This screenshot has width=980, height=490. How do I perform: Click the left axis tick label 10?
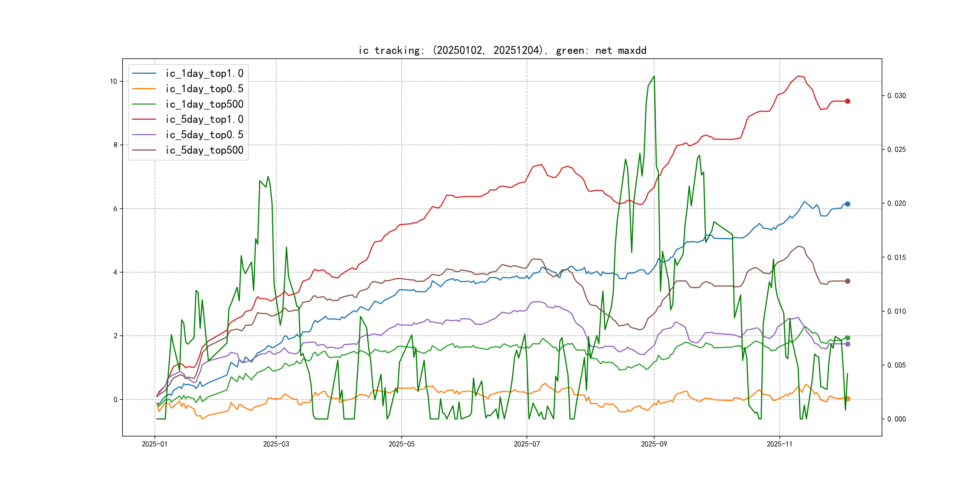(x=113, y=81)
